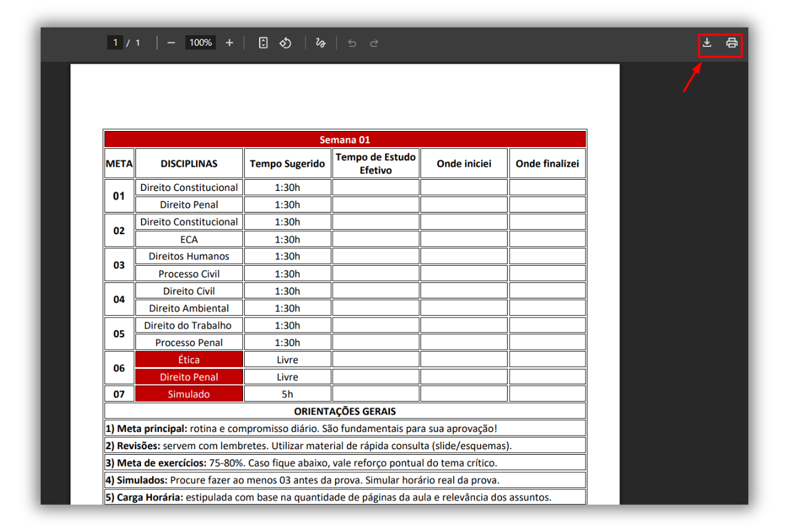Activate the draw annotation tool
789x532 pixels.
pos(320,43)
